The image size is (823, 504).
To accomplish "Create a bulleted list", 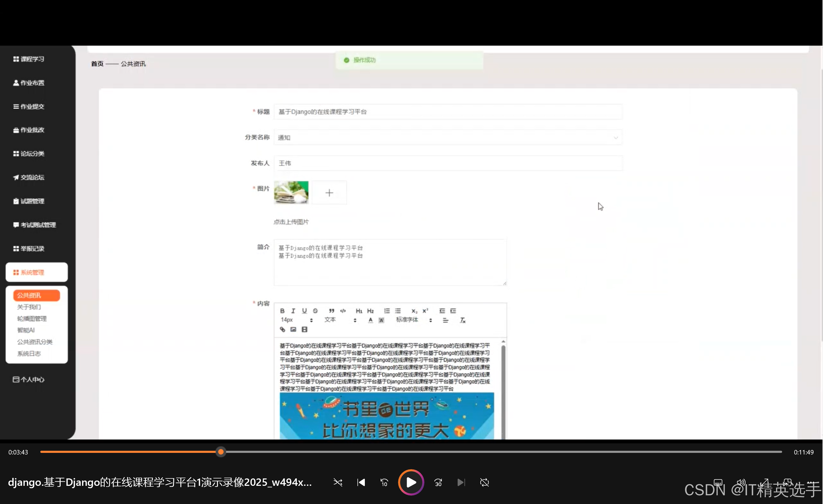I will pyautogui.click(x=398, y=311).
